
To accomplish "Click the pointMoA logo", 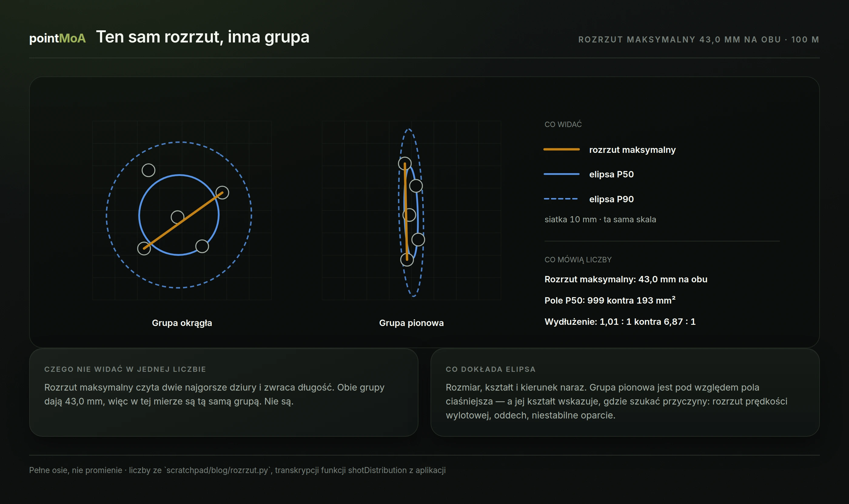I will [x=57, y=38].
